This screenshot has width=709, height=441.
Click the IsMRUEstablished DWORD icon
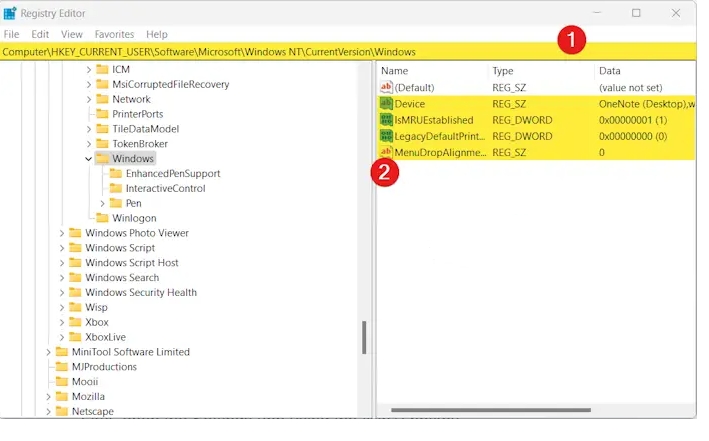tap(386, 120)
